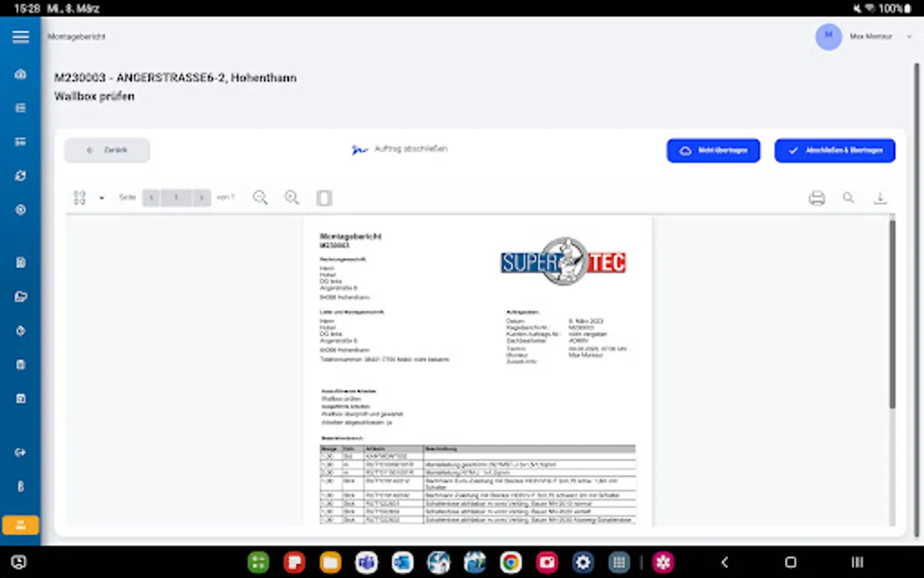This screenshot has width=924, height=578.
Task: Download the PDF report
Action: pos(880,198)
